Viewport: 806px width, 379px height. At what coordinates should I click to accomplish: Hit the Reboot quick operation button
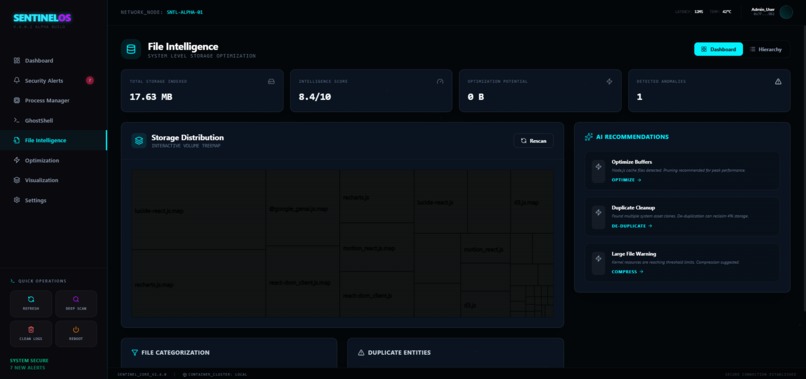click(76, 334)
